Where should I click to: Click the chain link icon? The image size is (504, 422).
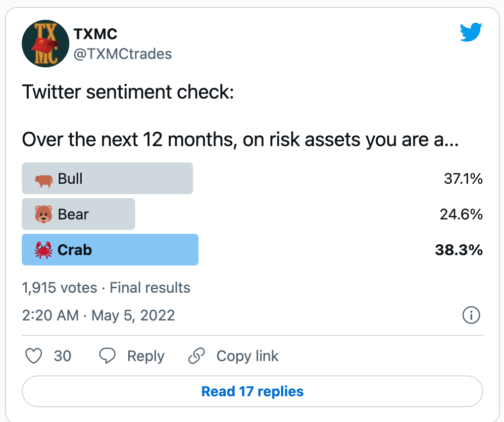[x=197, y=356]
